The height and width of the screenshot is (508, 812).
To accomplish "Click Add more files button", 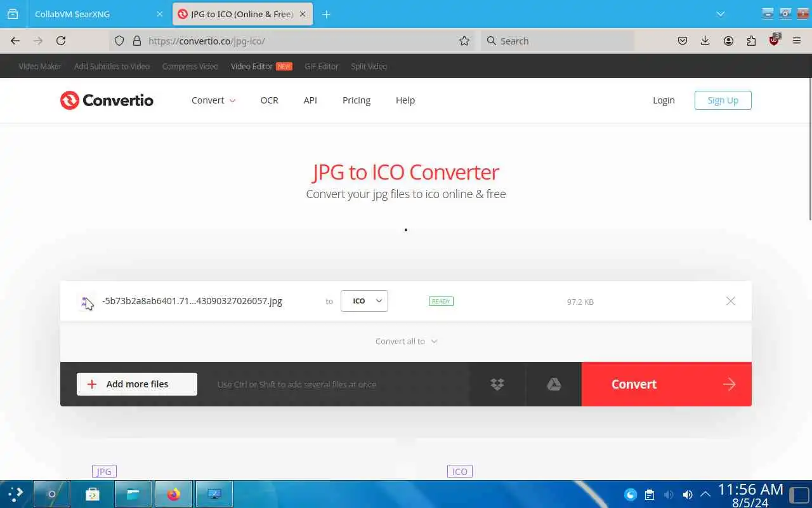I will (x=137, y=384).
